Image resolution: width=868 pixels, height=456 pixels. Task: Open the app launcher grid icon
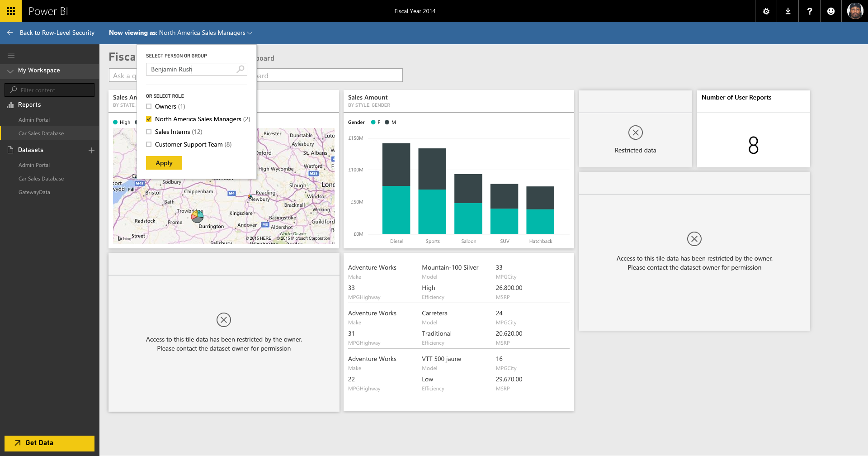point(11,11)
